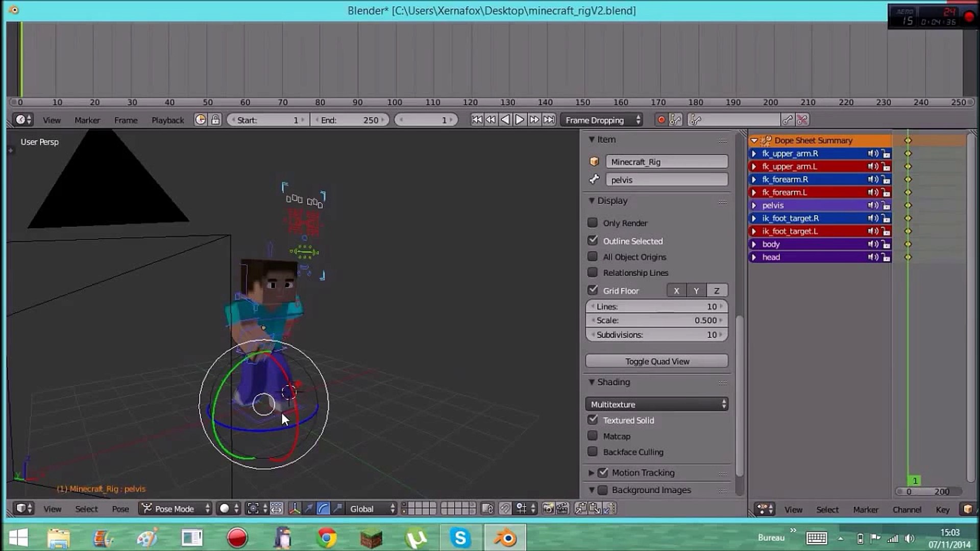Screen dimensions: 980x551
Task: Check the Matcap shading option
Action: point(593,436)
